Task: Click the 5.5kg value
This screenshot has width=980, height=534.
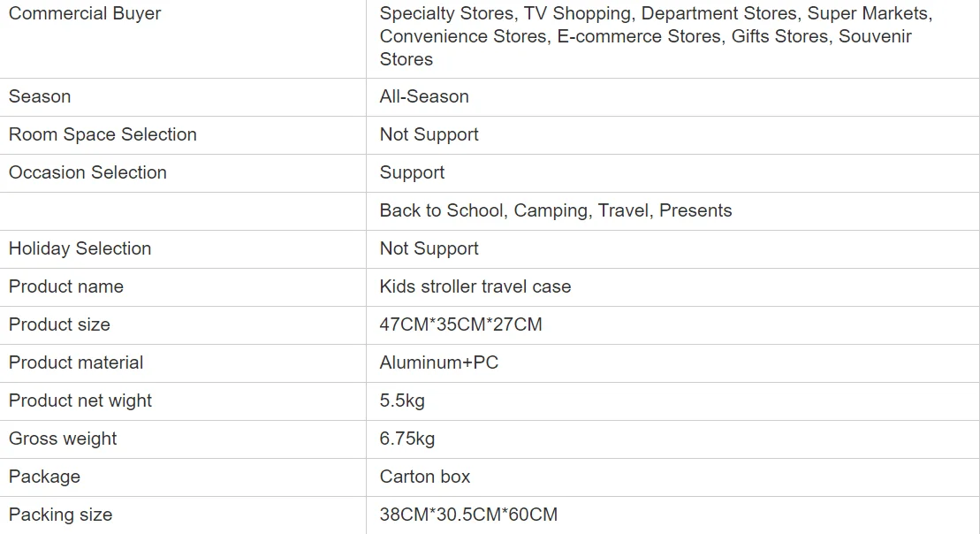Action: pyautogui.click(x=402, y=400)
